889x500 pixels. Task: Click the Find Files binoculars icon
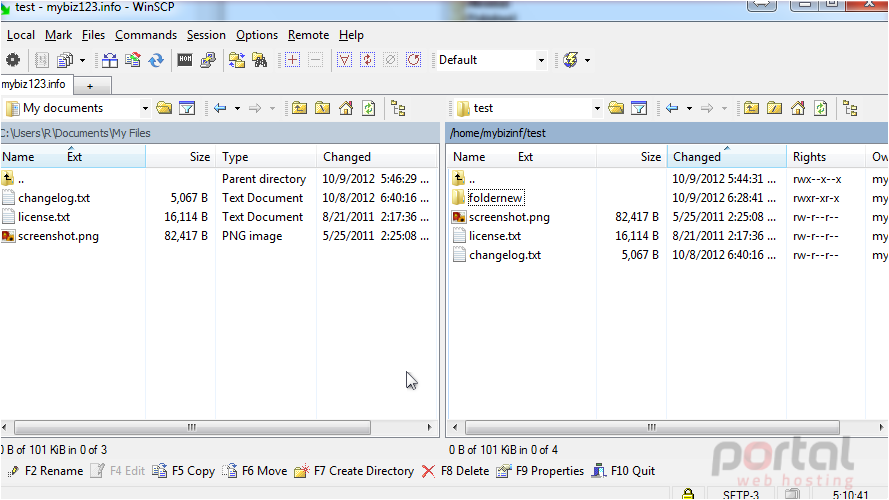click(260, 60)
